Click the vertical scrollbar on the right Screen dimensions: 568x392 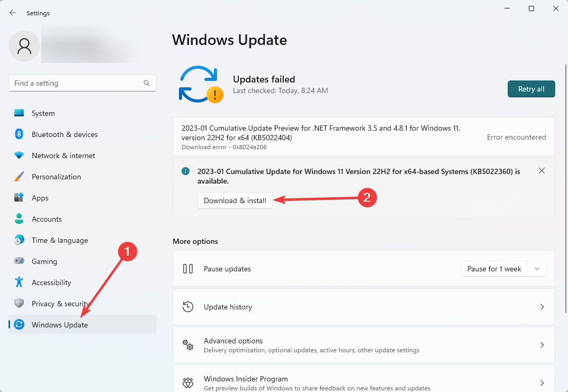[566, 188]
